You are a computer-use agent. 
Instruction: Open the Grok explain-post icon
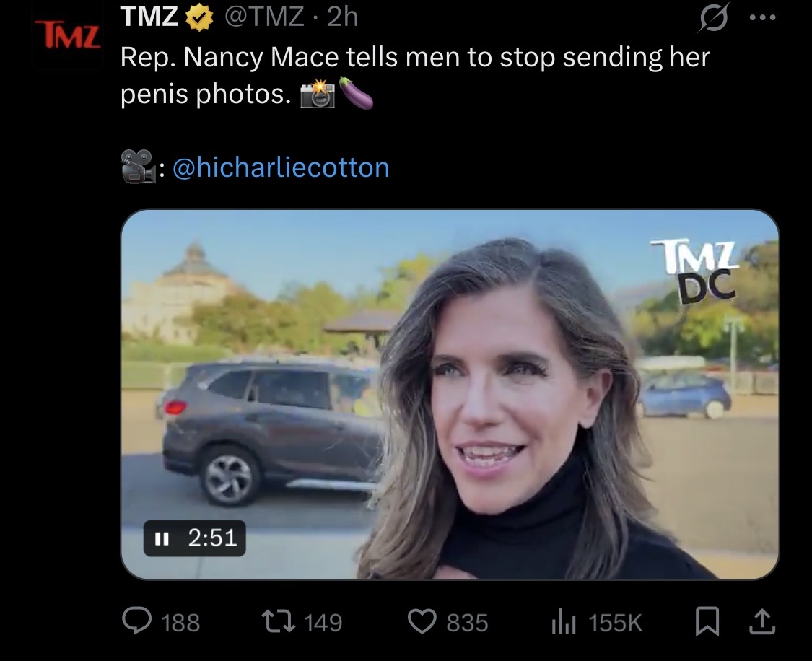point(715,17)
